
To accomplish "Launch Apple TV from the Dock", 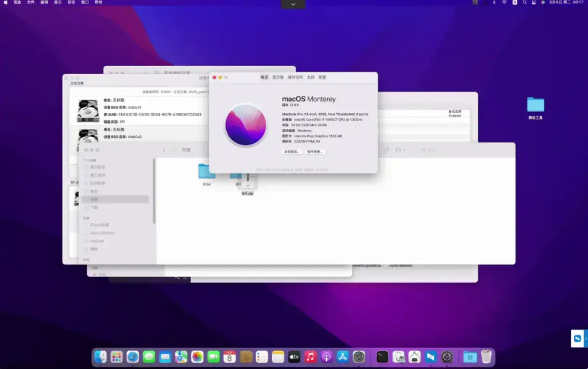I will pyautogui.click(x=294, y=356).
